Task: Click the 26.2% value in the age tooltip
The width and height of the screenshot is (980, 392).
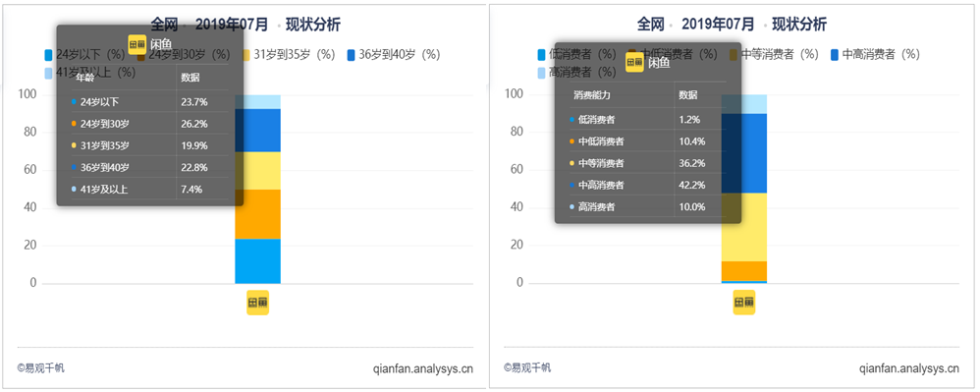Action: 194,124
